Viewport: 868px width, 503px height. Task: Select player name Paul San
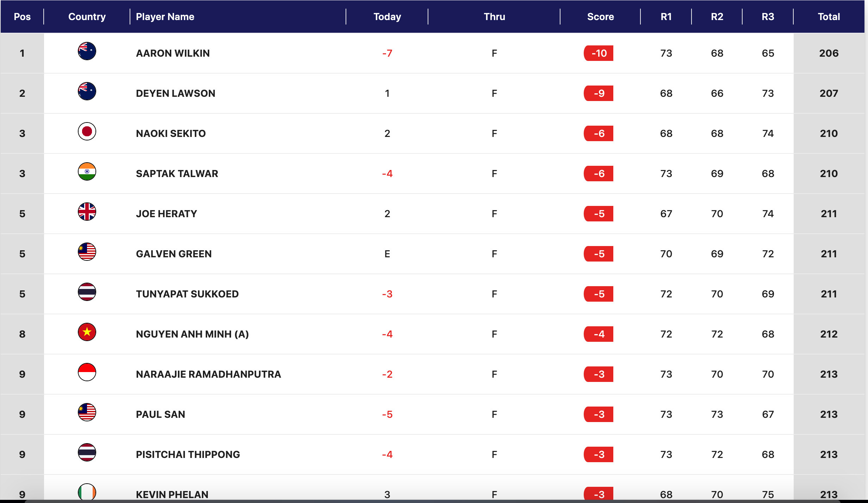point(160,414)
